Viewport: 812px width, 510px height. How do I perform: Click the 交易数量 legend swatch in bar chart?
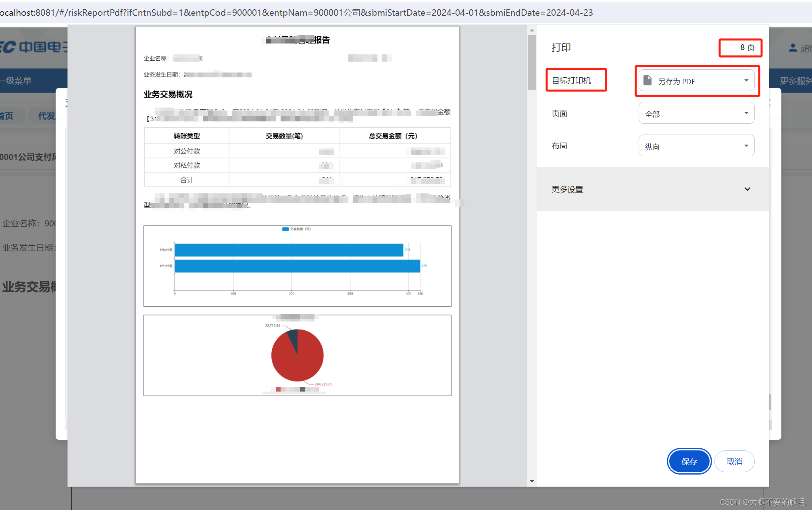[x=285, y=229]
